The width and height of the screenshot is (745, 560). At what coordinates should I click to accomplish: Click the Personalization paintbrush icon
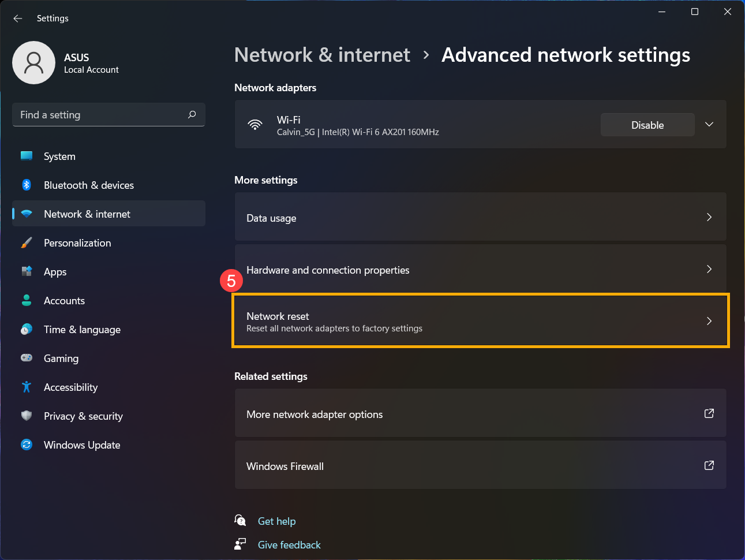click(x=27, y=242)
